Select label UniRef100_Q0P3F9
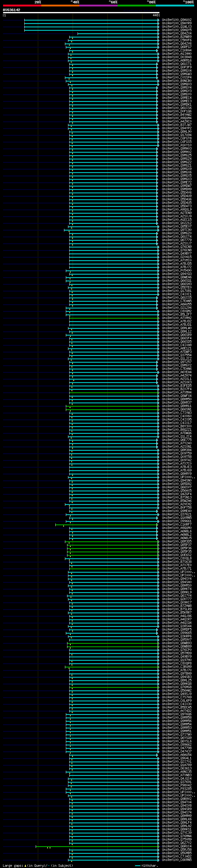This screenshot has height=868, width=197. 177,67
